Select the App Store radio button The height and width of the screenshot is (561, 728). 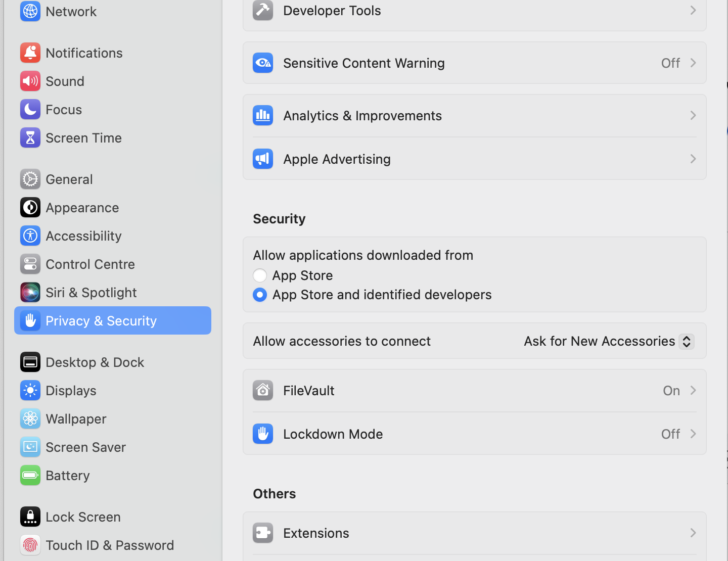click(x=260, y=275)
